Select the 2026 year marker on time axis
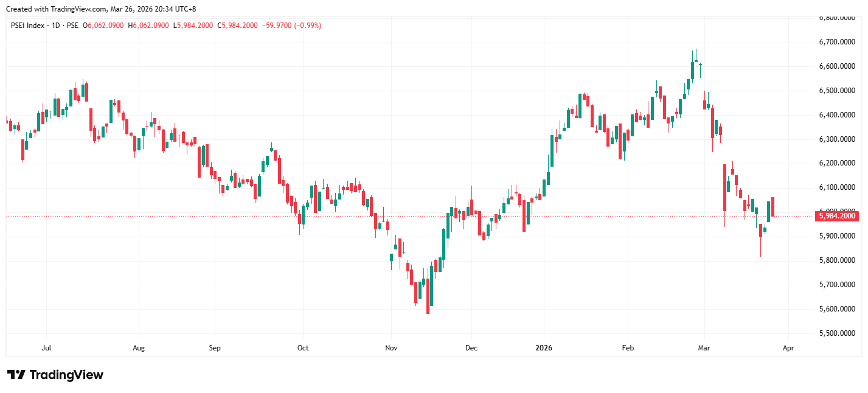The height and width of the screenshot is (393, 868). (543, 348)
